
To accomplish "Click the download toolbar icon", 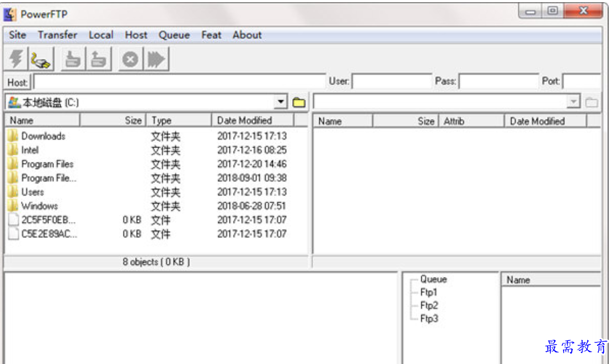I will click(x=73, y=59).
